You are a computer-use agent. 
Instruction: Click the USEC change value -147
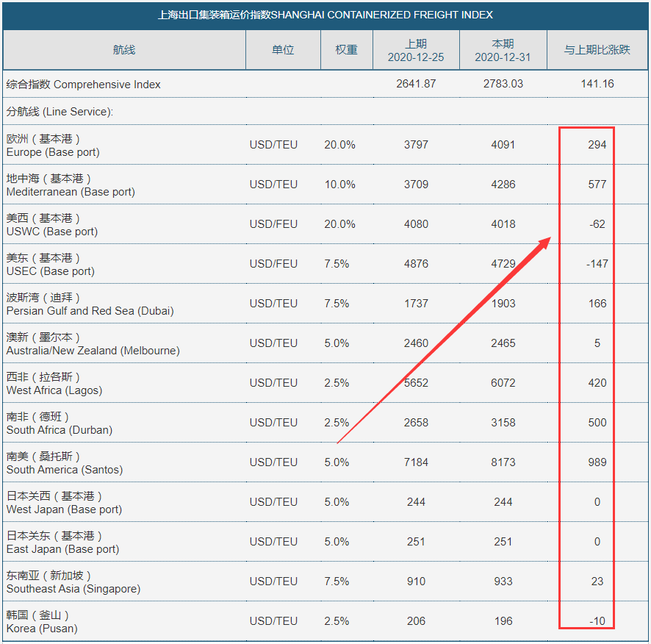tap(597, 264)
